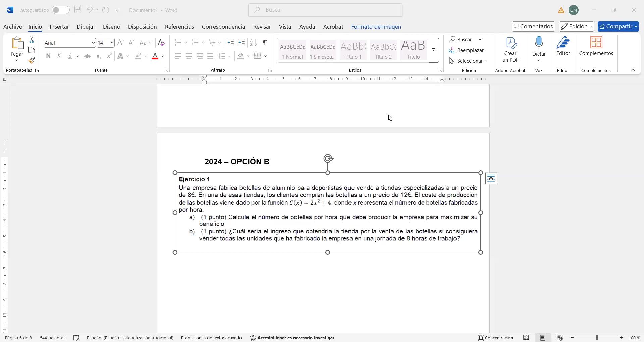Toggle the Autoguardado switch
Viewport: 644px width, 342px height.
pyautogui.click(x=60, y=10)
